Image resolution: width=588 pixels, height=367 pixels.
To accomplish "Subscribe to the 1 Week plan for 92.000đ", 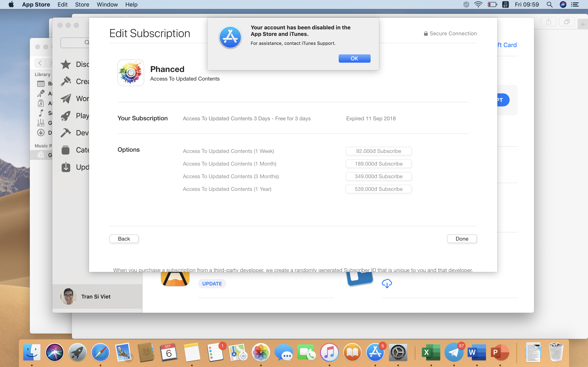I will point(378,151).
